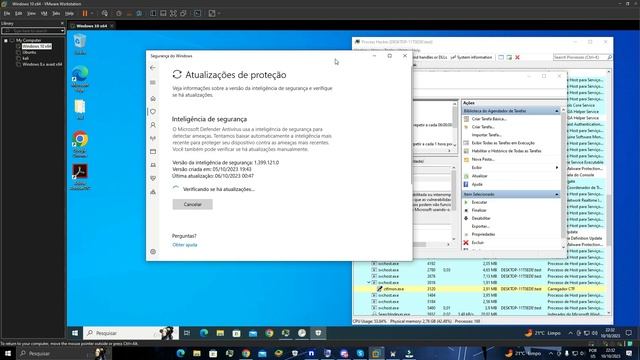Open VMware Tabs menu
Viewport: 640px width, 360px height.
pos(56,13)
